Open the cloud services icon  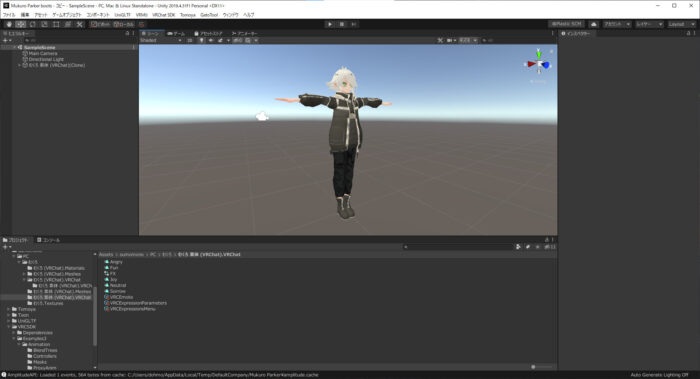point(594,24)
